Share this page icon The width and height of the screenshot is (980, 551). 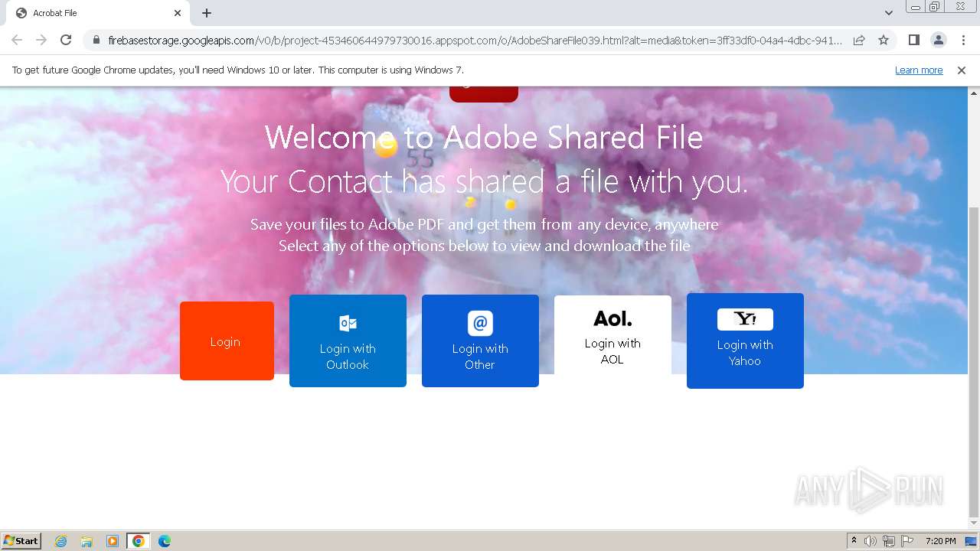point(859,40)
